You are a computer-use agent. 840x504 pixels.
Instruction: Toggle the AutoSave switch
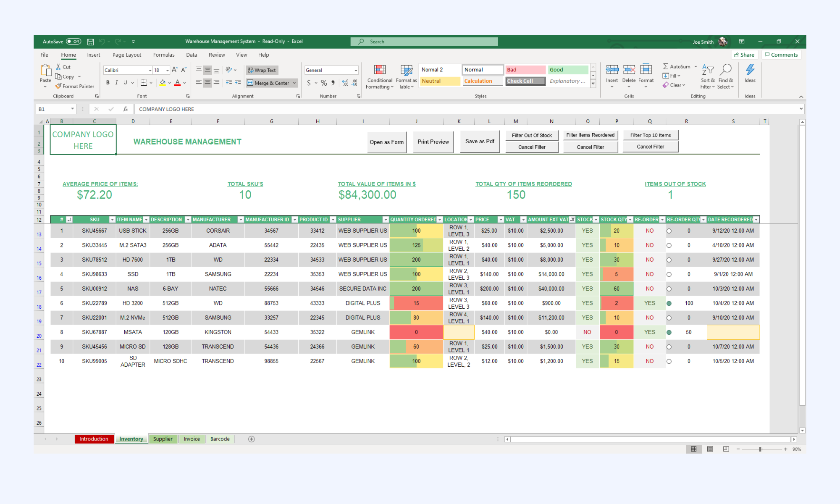pyautogui.click(x=73, y=42)
